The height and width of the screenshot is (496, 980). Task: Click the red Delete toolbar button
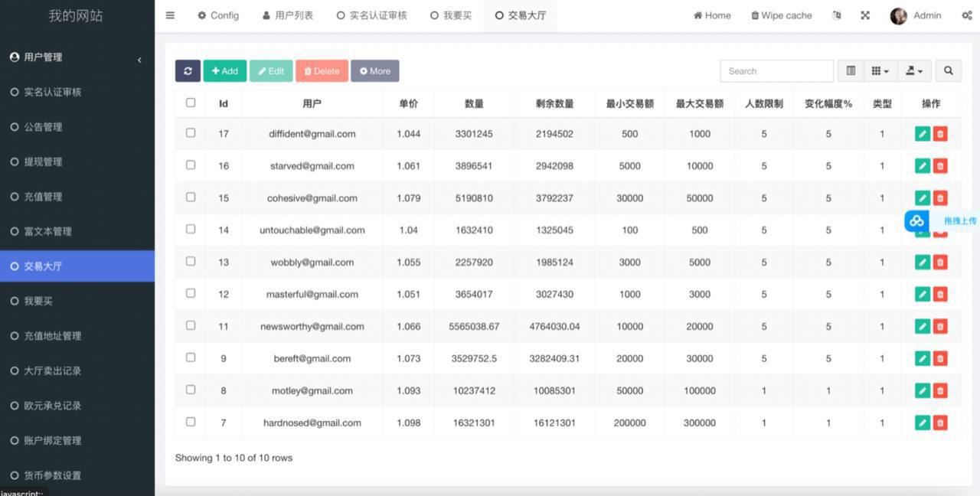[322, 71]
